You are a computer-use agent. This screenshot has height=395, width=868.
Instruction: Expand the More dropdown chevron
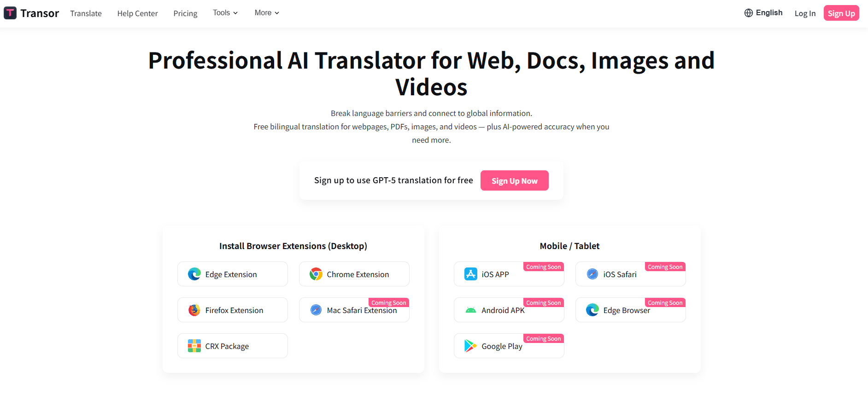pos(277,13)
